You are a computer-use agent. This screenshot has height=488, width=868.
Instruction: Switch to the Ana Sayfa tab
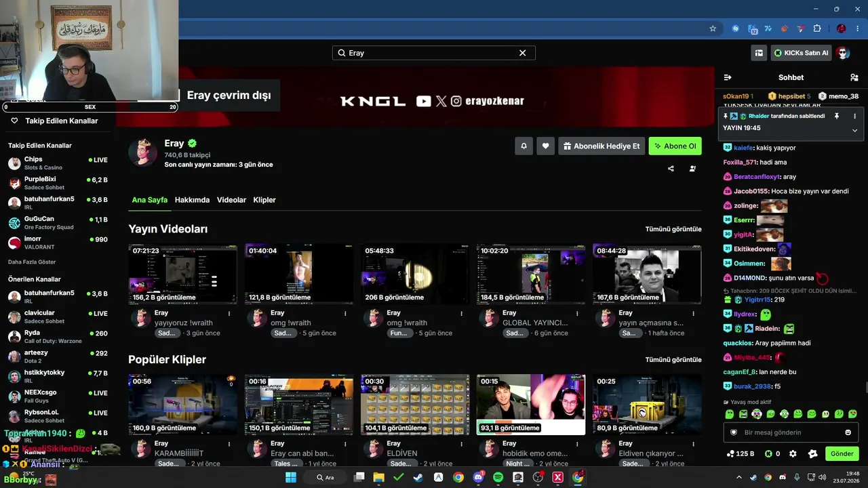149,200
